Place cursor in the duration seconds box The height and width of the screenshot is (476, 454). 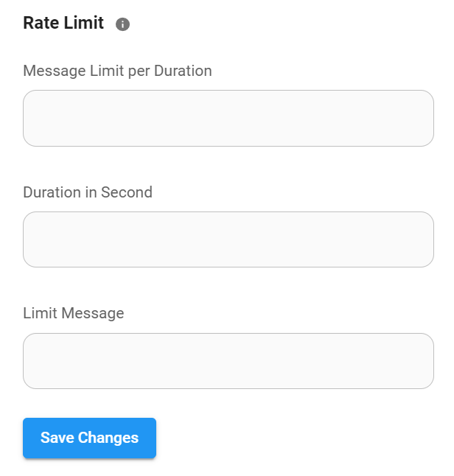click(x=228, y=239)
